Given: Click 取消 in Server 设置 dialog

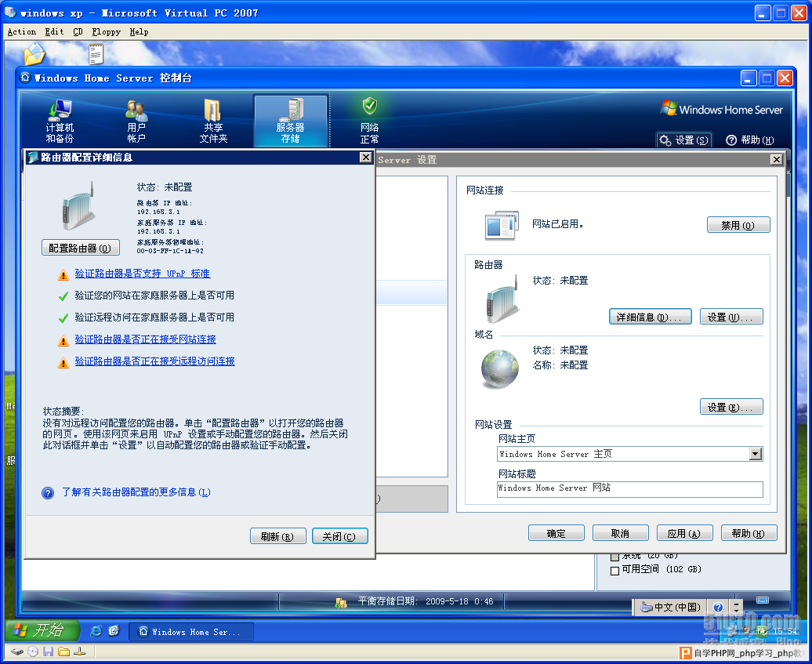Looking at the screenshot, I should 621,533.
